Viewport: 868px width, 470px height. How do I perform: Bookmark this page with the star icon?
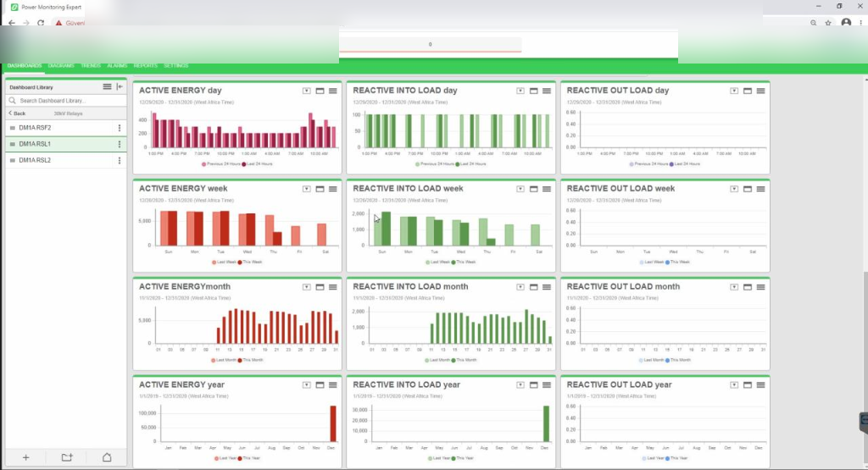(828, 23)
